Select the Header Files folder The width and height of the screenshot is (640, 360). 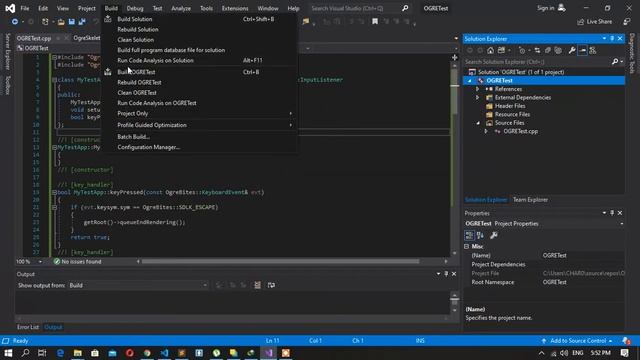click(510, 106)
